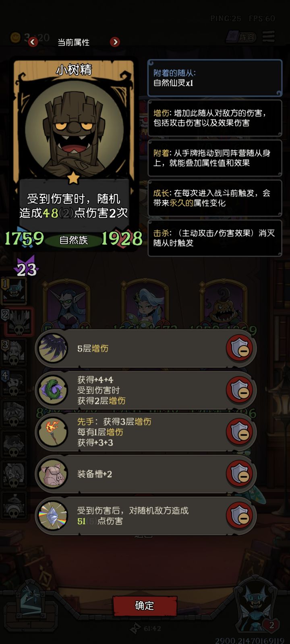Click the gold crown coin icon

pos(15,38)
